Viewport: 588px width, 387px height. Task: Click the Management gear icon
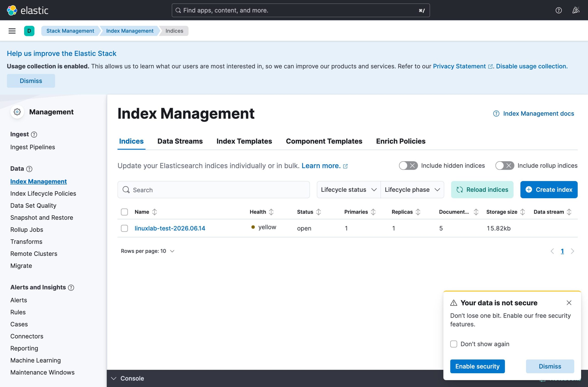[17, 112]
